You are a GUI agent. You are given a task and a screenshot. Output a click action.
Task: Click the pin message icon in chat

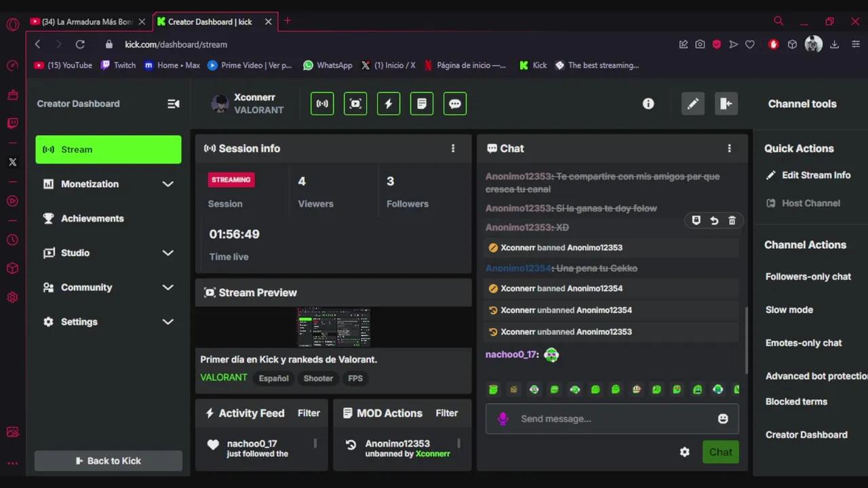click(696, 220)
